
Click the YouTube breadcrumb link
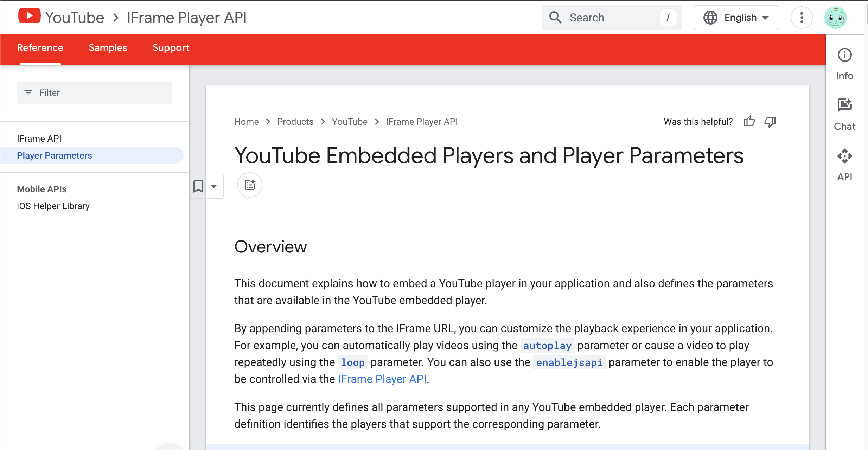(350, 122)
